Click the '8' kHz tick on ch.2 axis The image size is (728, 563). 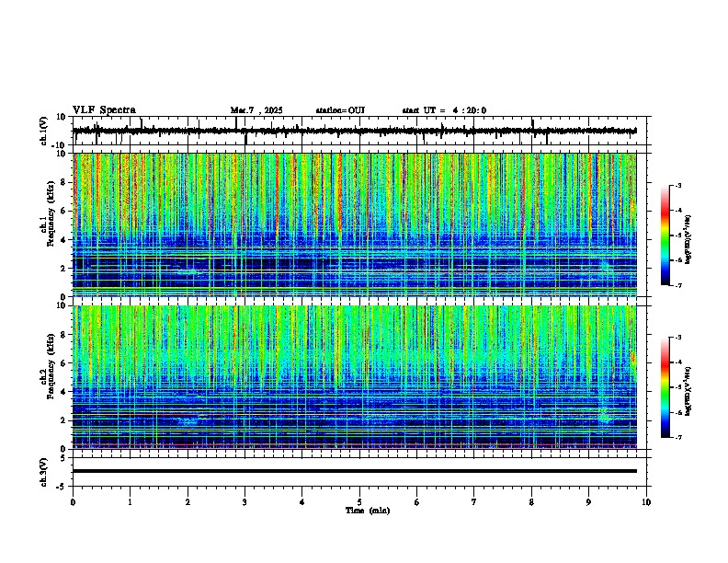coord(65,334)
